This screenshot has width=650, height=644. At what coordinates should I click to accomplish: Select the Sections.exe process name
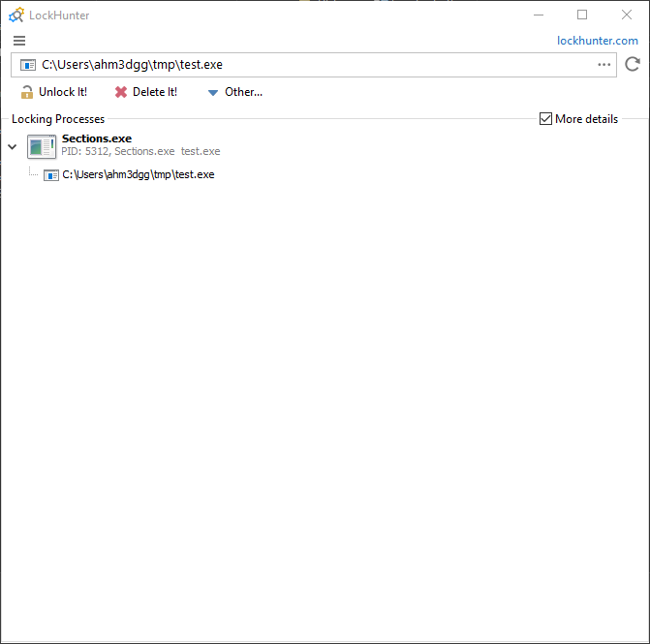(x=97, y=138)
